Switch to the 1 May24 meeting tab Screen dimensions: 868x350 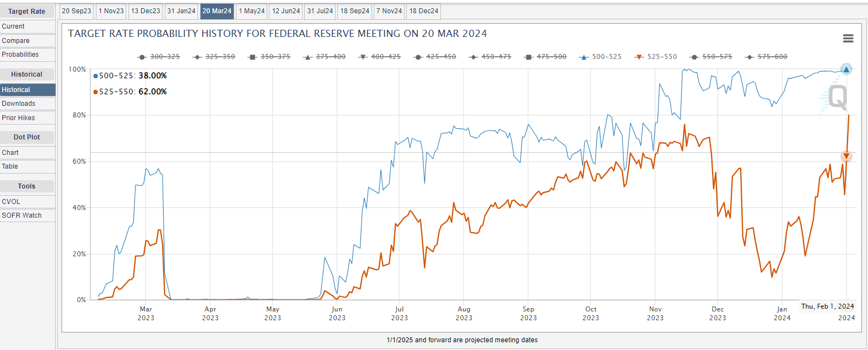pyautogui.click(x=252, y=11)
